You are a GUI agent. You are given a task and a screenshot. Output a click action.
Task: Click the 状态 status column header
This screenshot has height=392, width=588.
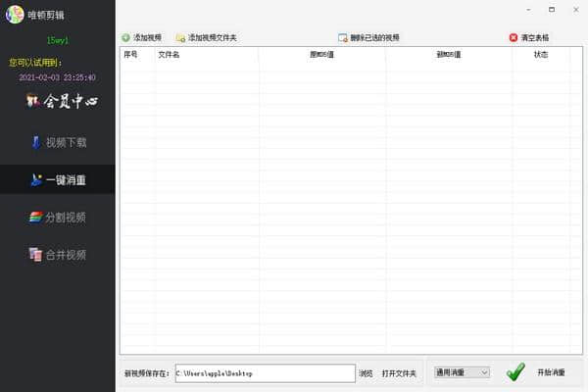pyautogui.click(x=541, y=55)
